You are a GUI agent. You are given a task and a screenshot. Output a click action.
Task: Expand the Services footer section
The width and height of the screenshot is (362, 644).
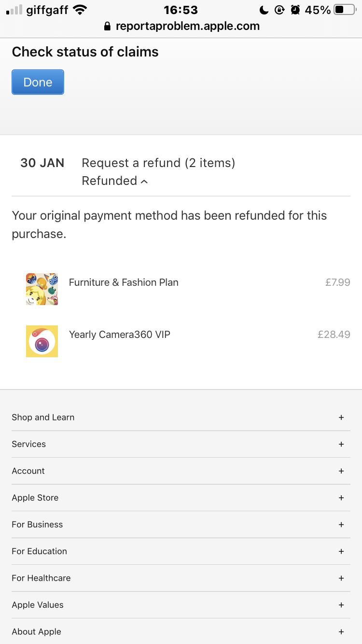coord(341,444)
